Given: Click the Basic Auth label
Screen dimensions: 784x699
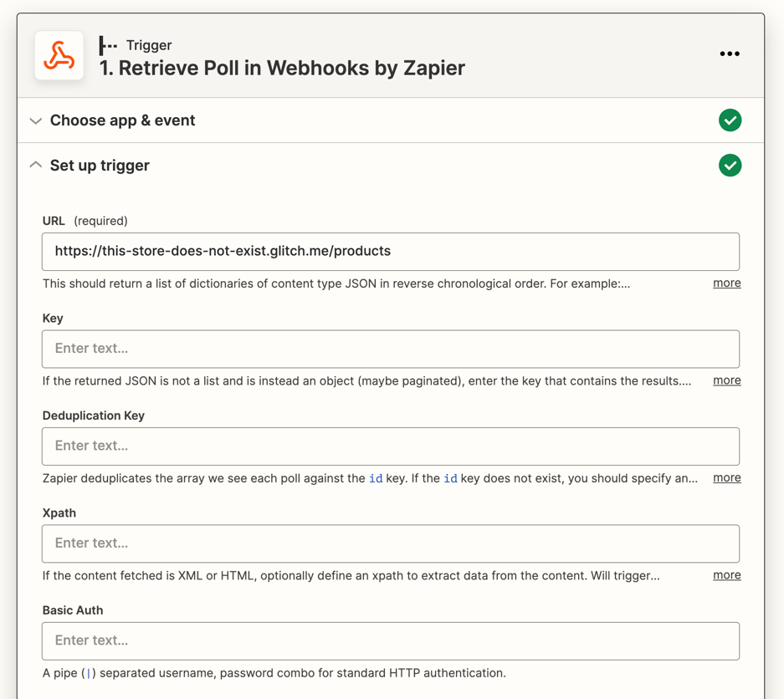Looking at the screenshot, I should (73, 610).
